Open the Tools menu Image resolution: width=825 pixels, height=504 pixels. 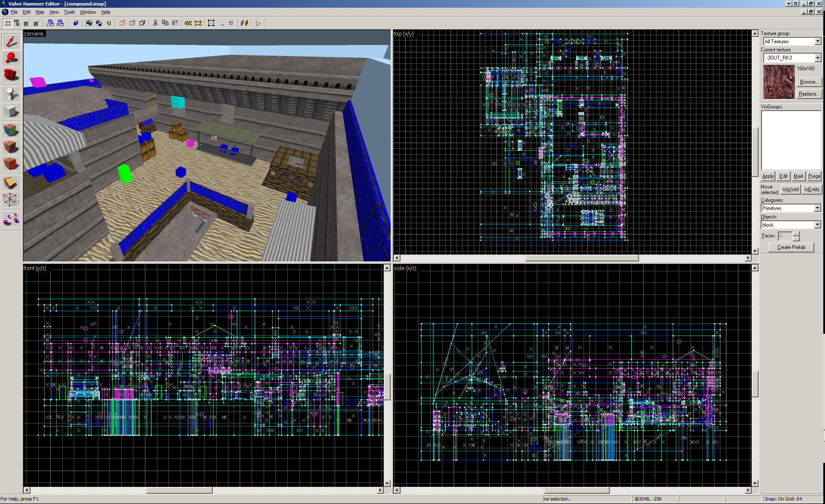pyautogui.click(x=69, y=12)
